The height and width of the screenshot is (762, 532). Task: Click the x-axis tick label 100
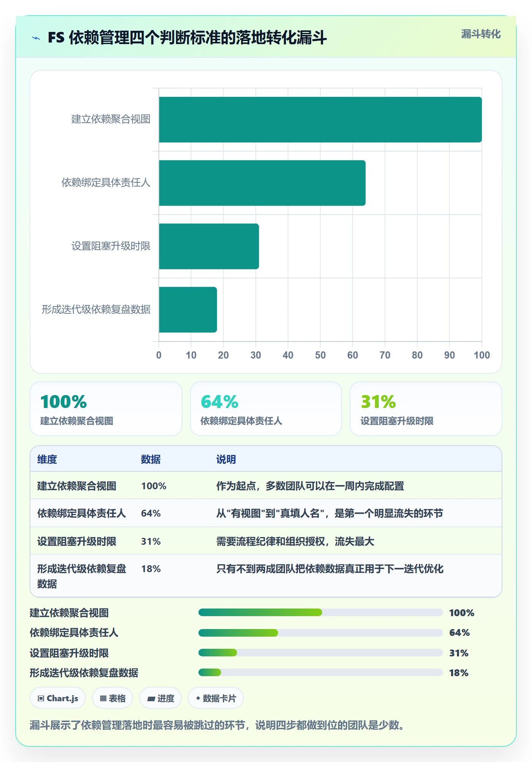tap(482, 355)
